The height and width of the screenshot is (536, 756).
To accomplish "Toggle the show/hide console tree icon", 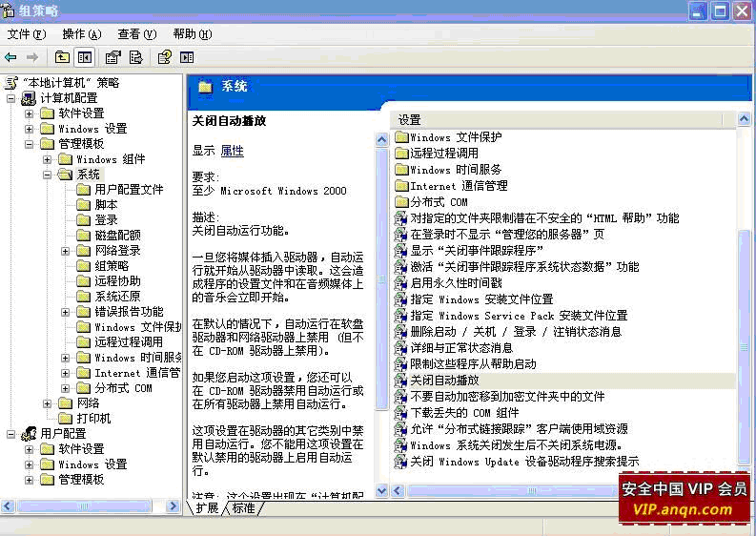I will coord(85,58).
